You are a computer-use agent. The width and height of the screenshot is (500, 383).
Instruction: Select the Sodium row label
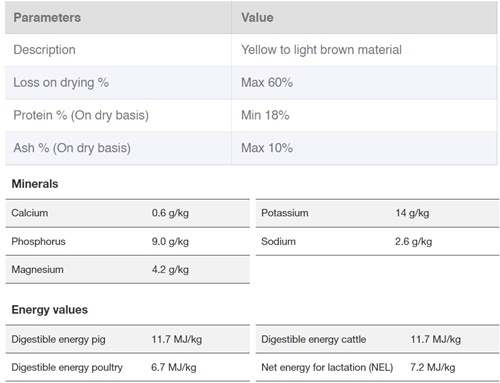point(278,241)
